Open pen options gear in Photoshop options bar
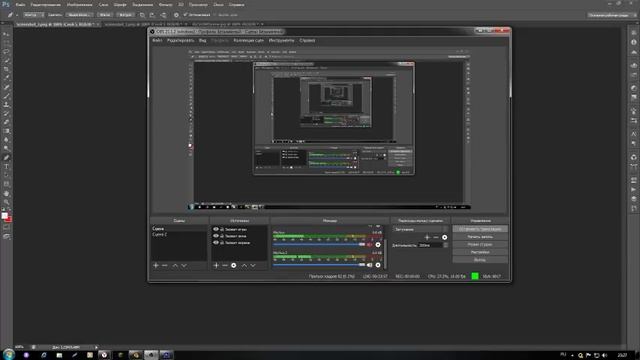The width and height of the screenshot is (640, 360). tap(176, 15)
